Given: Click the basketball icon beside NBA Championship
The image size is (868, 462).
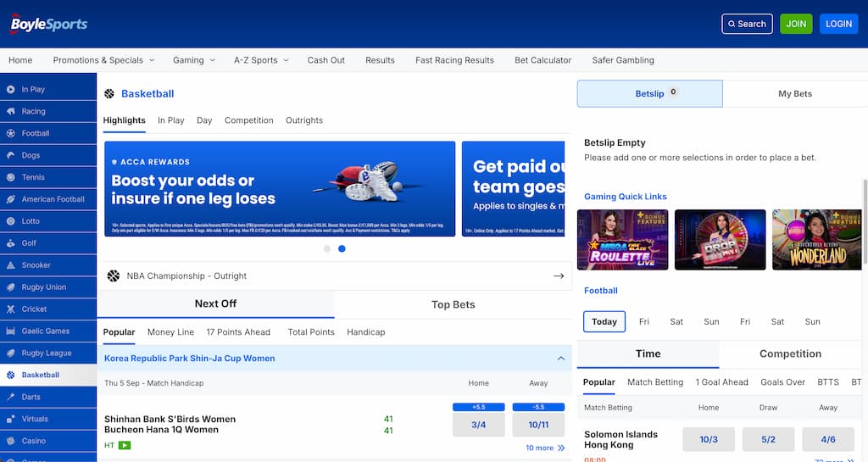Looking at the screenshot, I should tap(114, 276).
